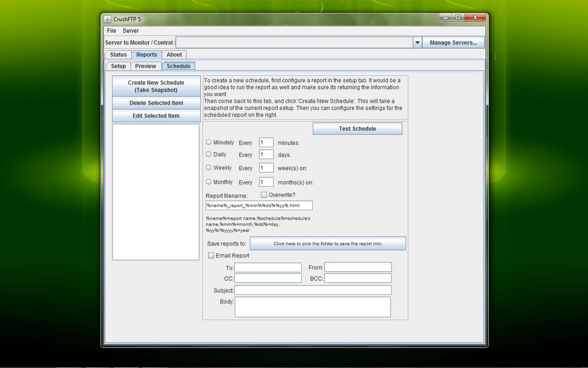
Task: Click the Body: text area
Action: click(x=313, y=307)
